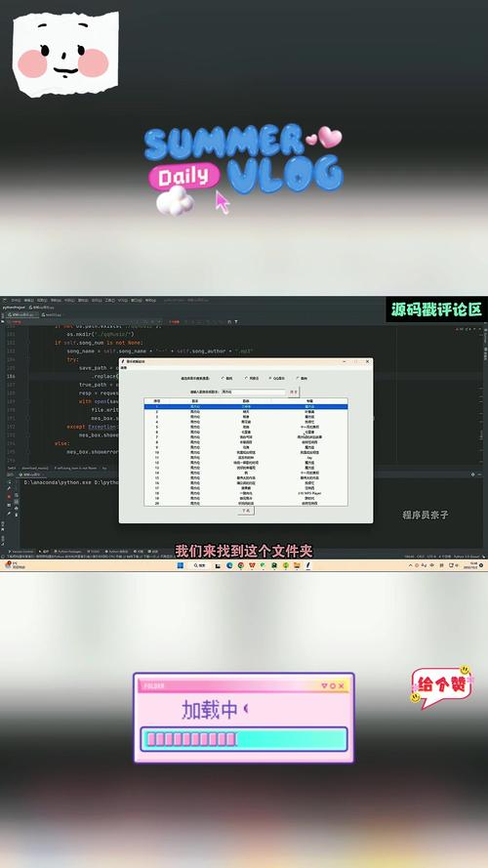Select row 20 in the song table
Screen dimensions: 488x868
click(x=246, y=503)
